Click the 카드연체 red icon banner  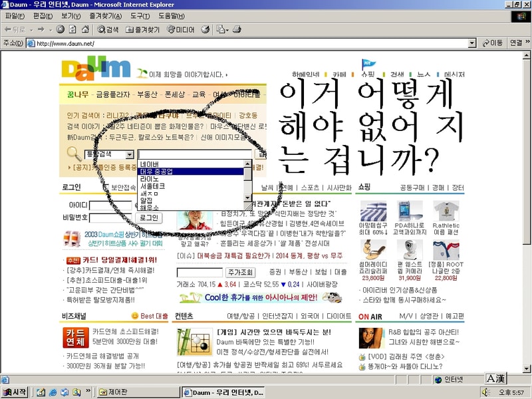click(76, 337)
